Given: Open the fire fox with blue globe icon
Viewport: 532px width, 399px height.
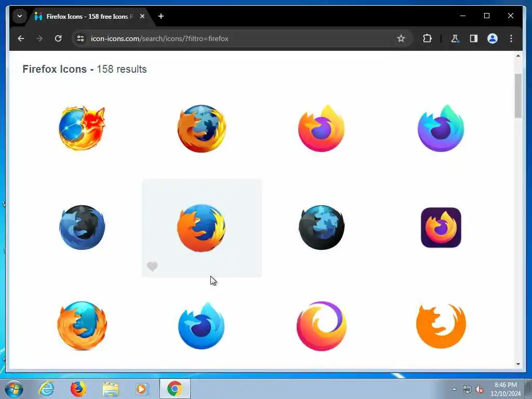Looking at the screenshot, I should (x=82, y=128).
